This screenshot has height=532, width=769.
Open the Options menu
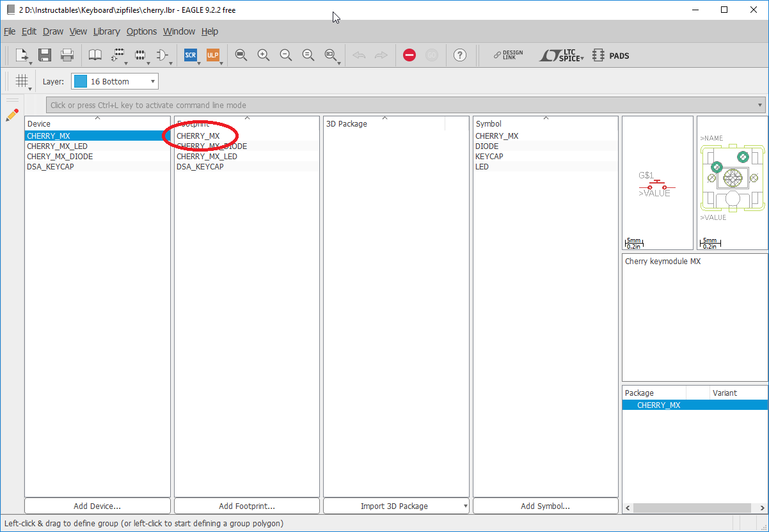pyautogui.click(x=141, y=31)
